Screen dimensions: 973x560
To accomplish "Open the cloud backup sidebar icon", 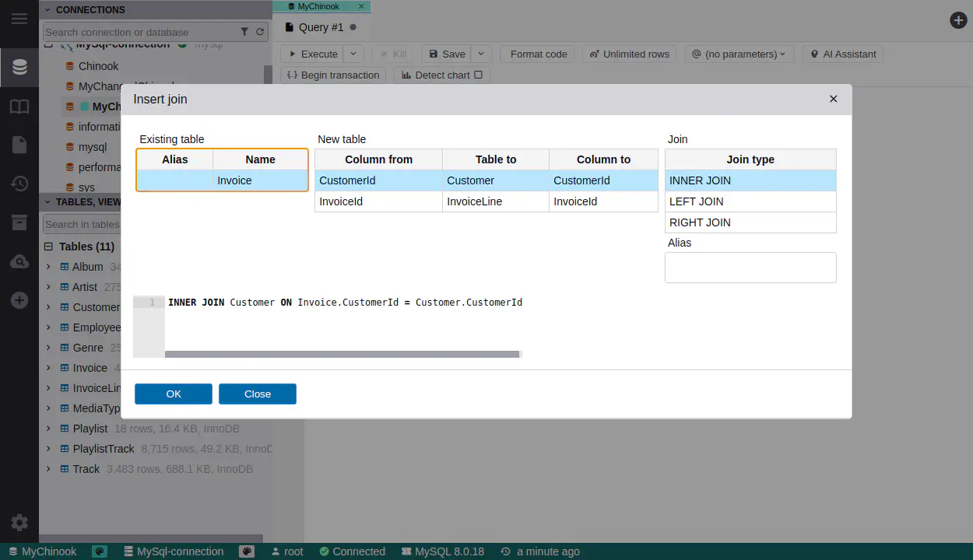I will 19,262.
